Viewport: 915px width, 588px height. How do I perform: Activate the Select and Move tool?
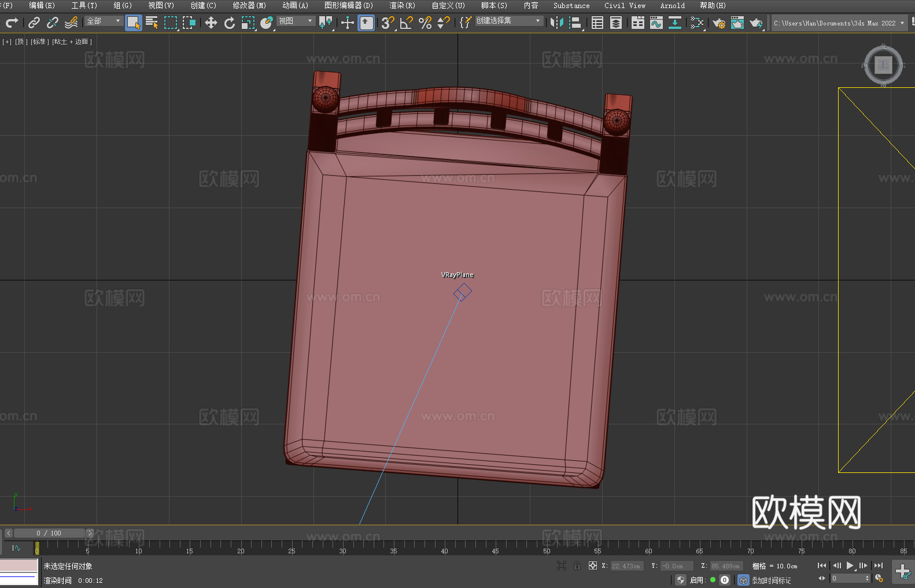coord(211,23)
